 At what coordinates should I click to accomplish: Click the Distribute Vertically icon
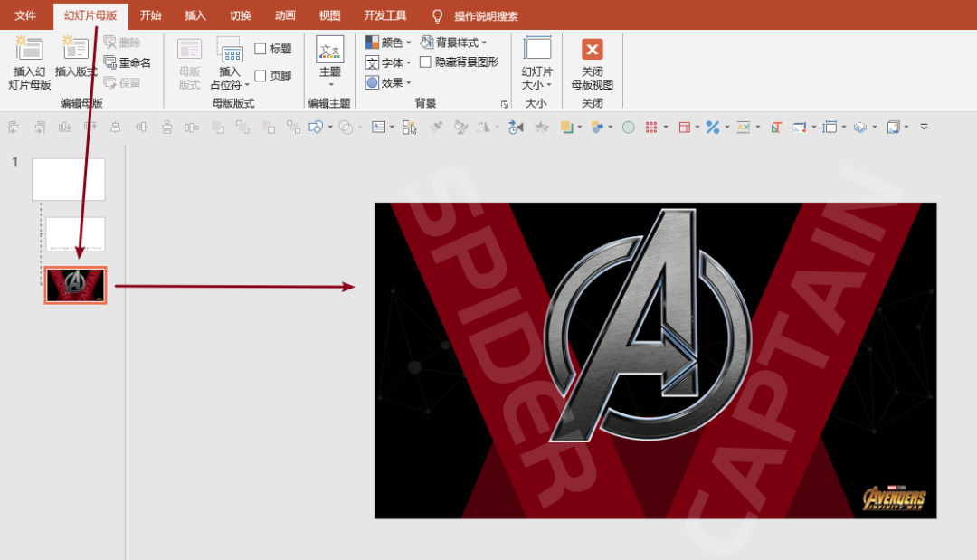166,127
